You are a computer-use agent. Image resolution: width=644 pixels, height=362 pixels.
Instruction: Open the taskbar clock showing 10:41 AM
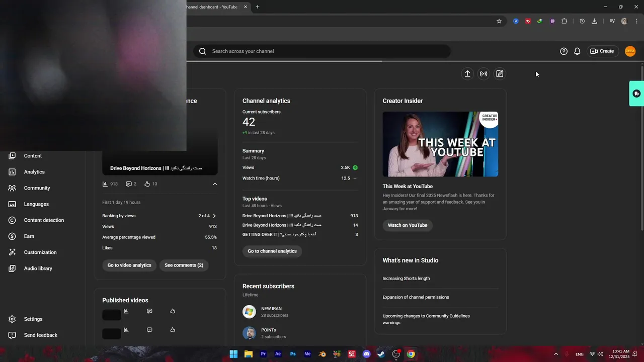[619, 354]
